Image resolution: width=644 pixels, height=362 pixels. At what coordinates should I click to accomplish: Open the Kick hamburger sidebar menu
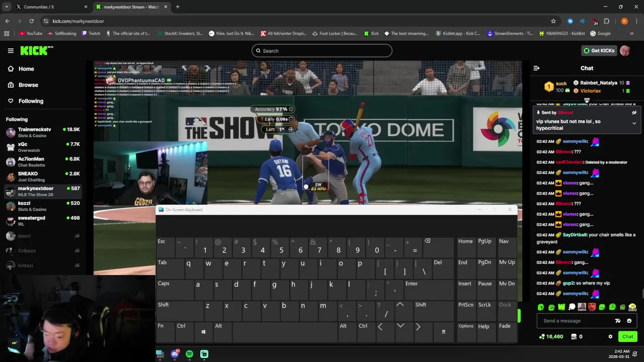(11, 50)
